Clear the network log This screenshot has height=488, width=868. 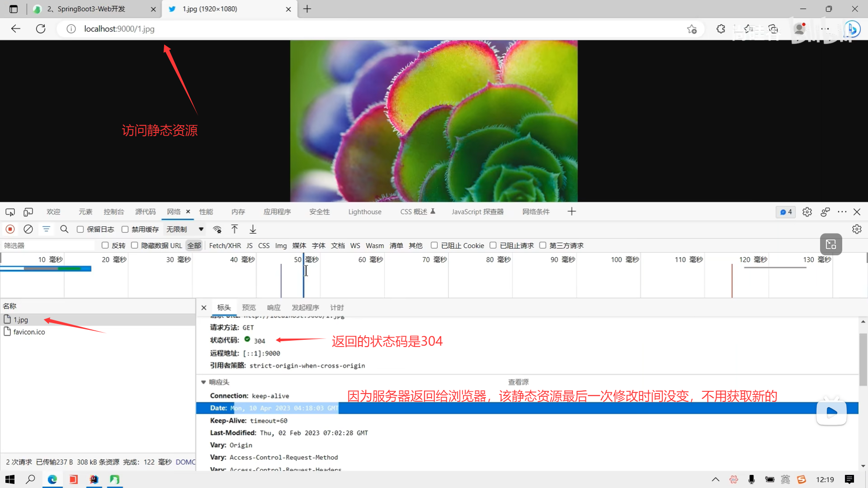[28, 229]
